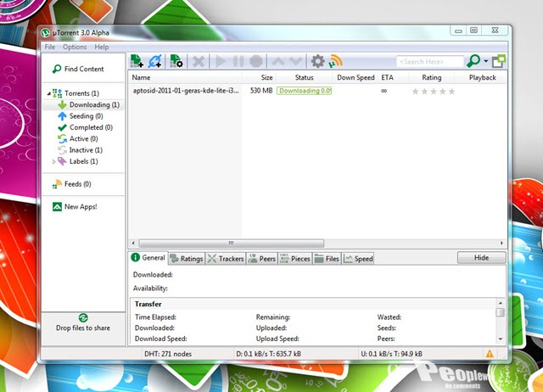This screenshot has height=392, width=543.
Task: Expand the Labels tree node
Action: [x=53, y=161]
